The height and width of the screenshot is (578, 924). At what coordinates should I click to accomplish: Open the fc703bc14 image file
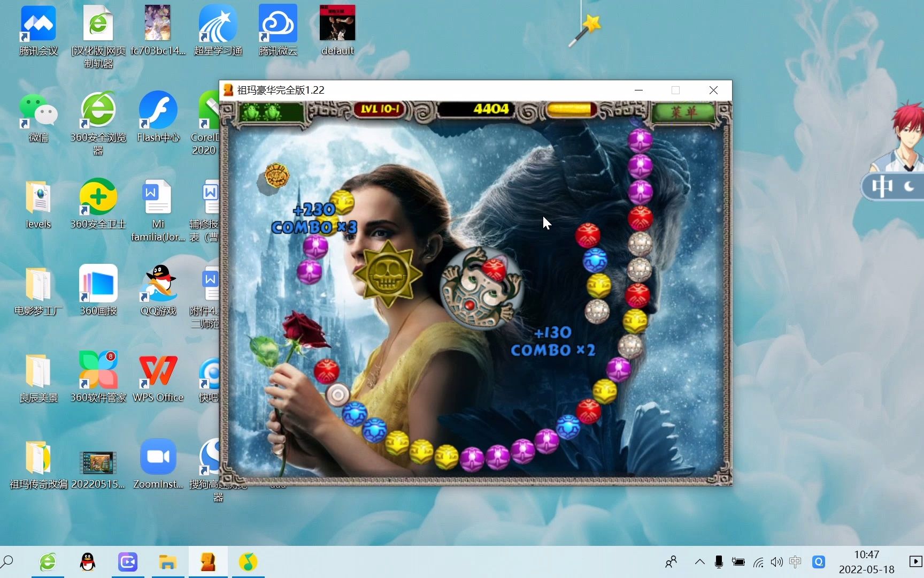tap(158, 31)
